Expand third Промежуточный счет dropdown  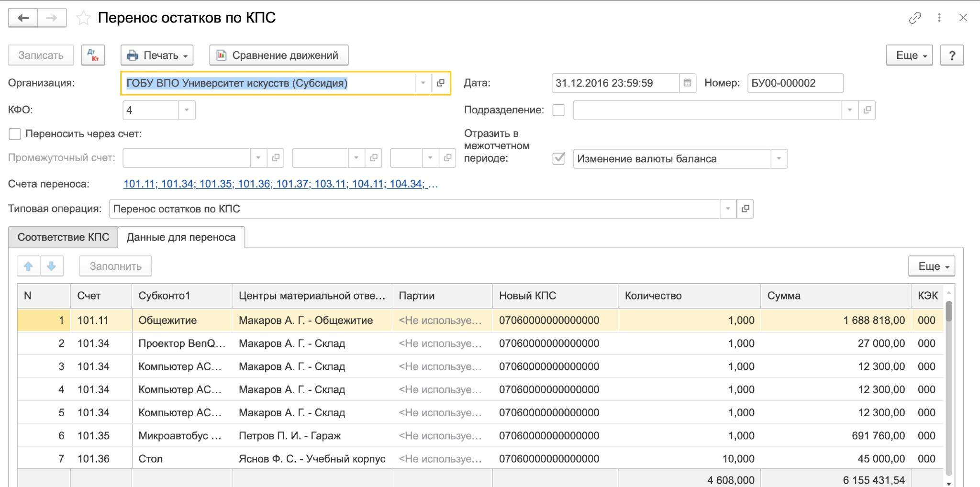pos(430,158)
